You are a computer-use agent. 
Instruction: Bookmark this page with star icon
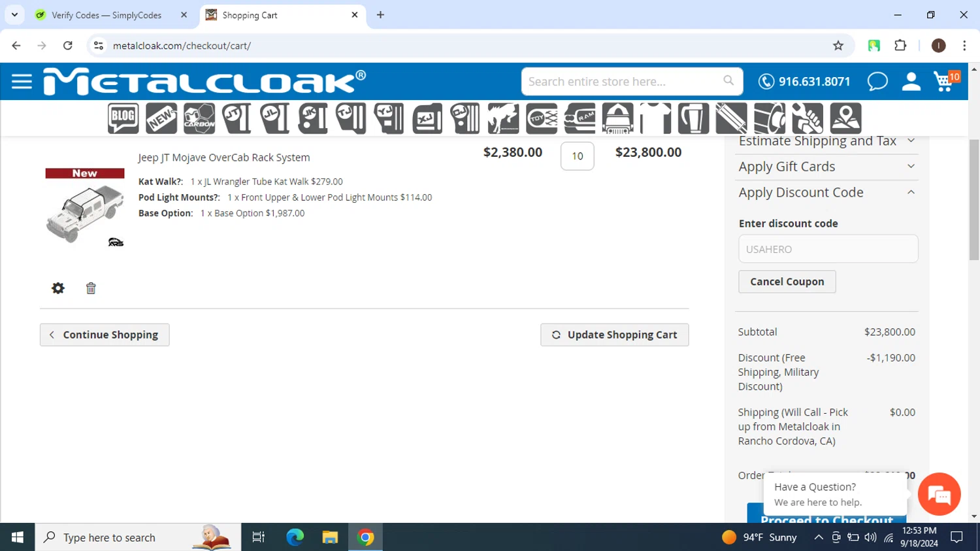coord(838,46)
